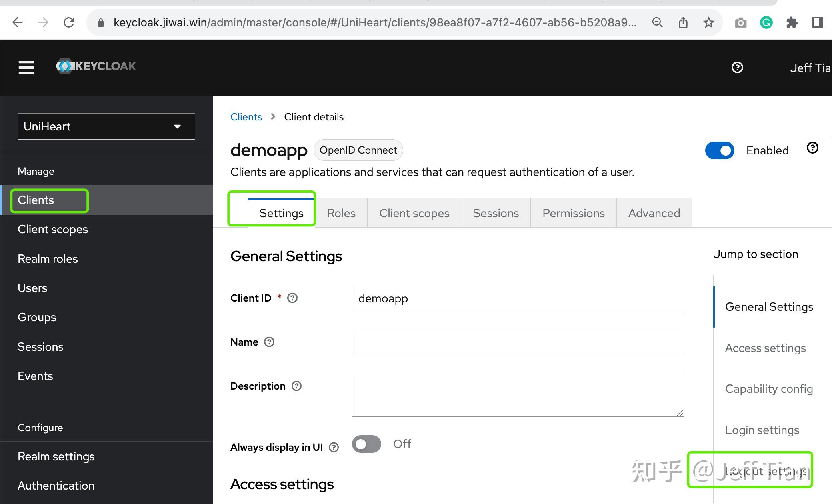Open the Advanced tab

(x=654, y=213)
